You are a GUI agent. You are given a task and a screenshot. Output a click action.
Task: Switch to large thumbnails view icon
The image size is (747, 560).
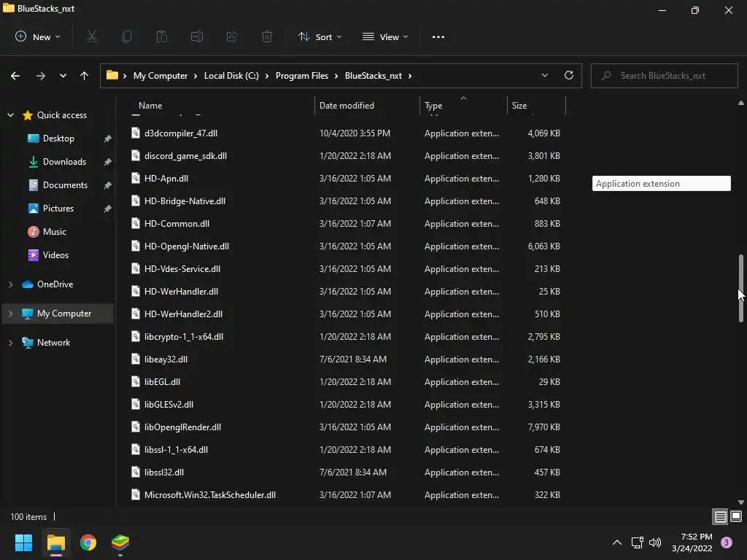736,517
